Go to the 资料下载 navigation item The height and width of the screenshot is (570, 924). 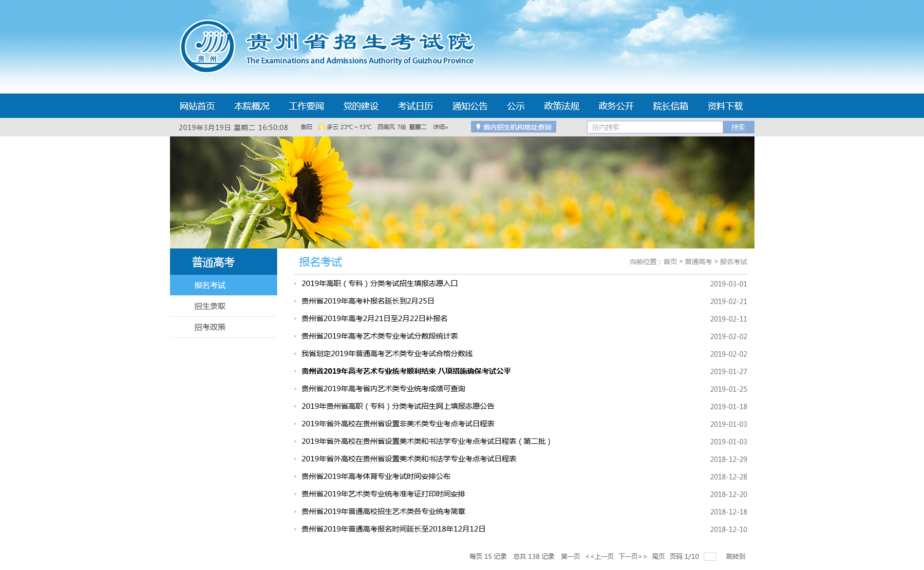(x=725, y=106)
